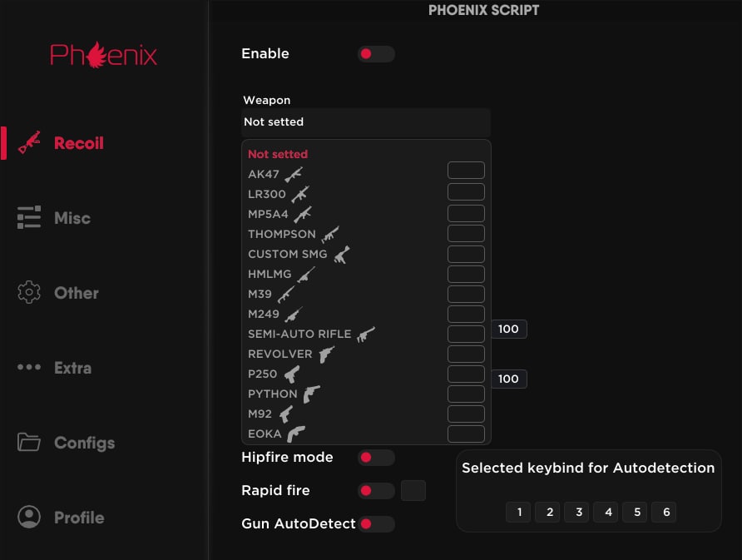Click the Other gear icon
The image size is (742, 560).
(x=29, y=292)
